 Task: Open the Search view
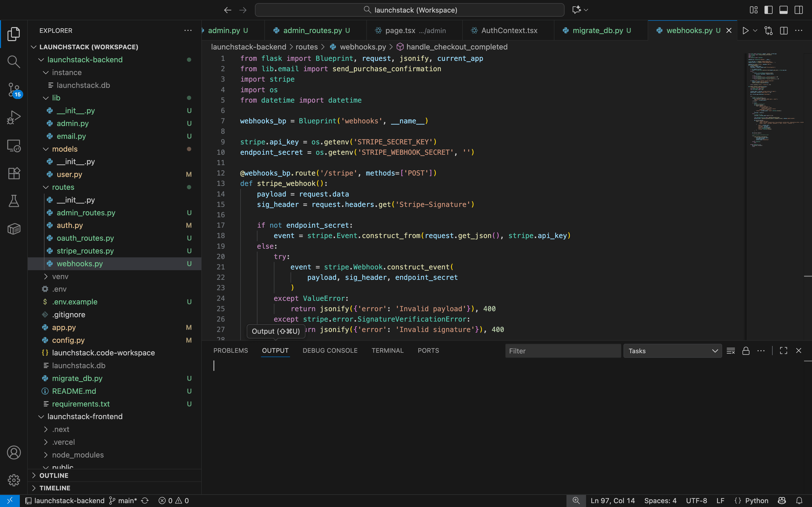click(x=14, y=61)
